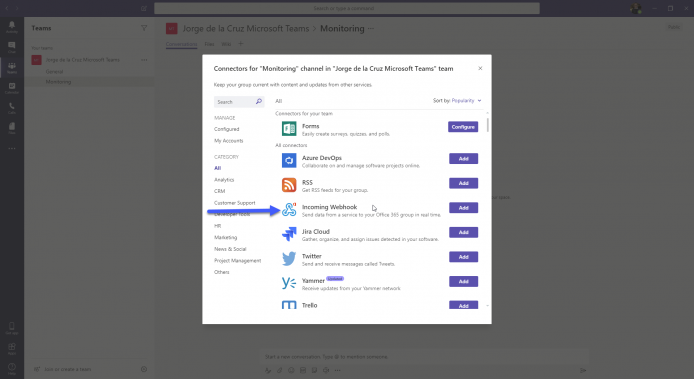Click the Twitter bird connector icon
The image size is (694, 379).
(x=289, y=259)
